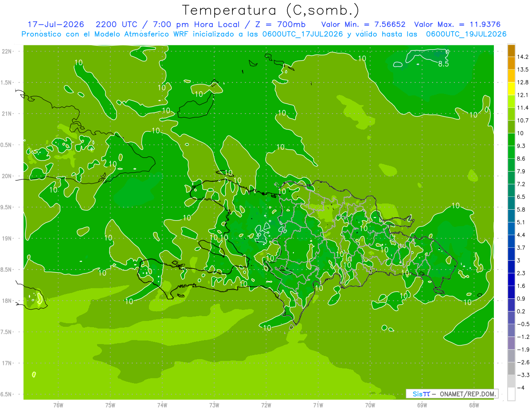532x411 pixels.
Task: Click the "72W" longitude axis label
Action: coord(266,405)
